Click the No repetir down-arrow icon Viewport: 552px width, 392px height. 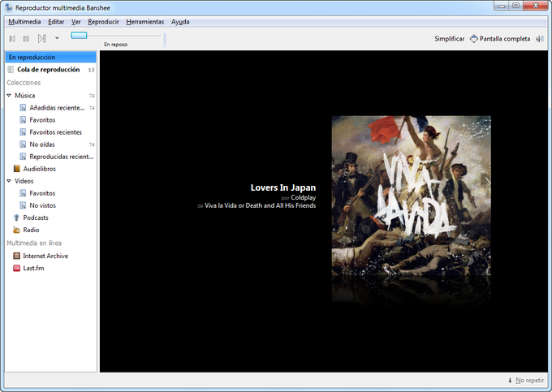pyautogui.click(x=510, y=381)
